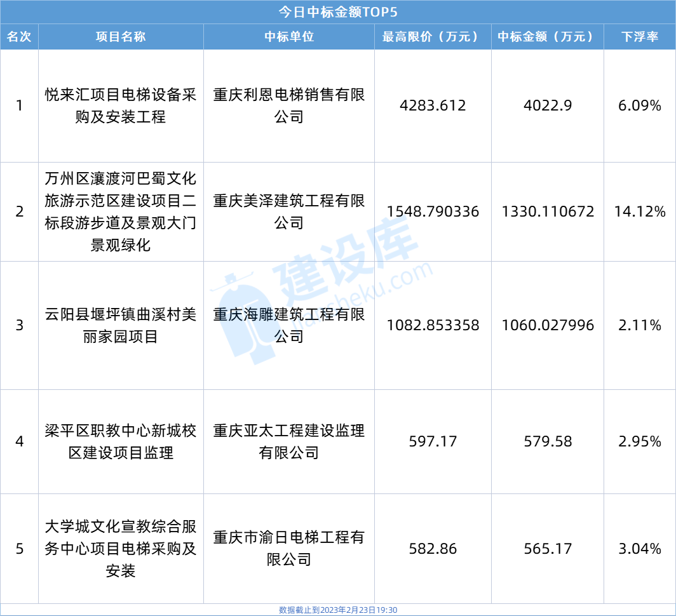Select bidder 重庆海雕建筑工程有限公司
676x616 pixels.
289,325
